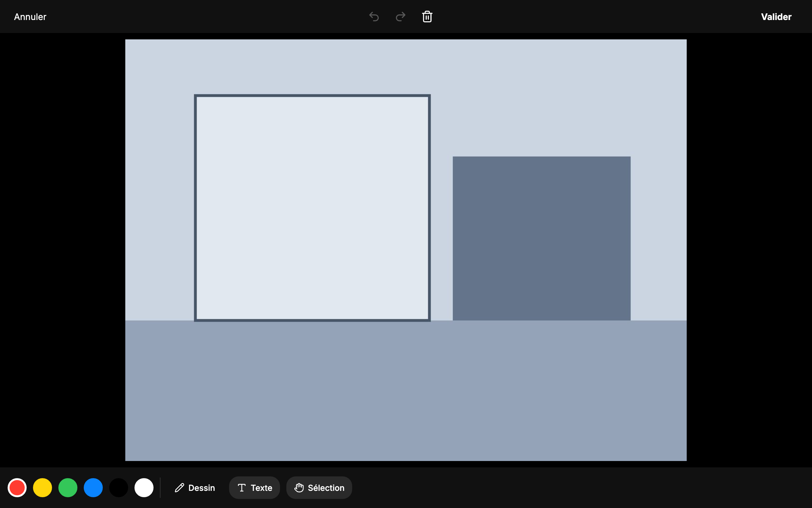Choose the green color swatch
Screen dimensions: 812x508
click(68, 487)
